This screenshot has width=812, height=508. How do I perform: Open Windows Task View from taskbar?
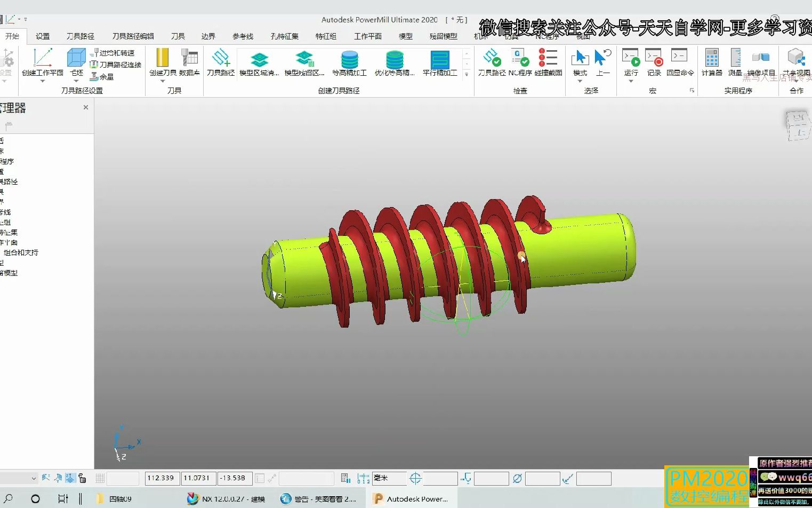tap(63, 499)
